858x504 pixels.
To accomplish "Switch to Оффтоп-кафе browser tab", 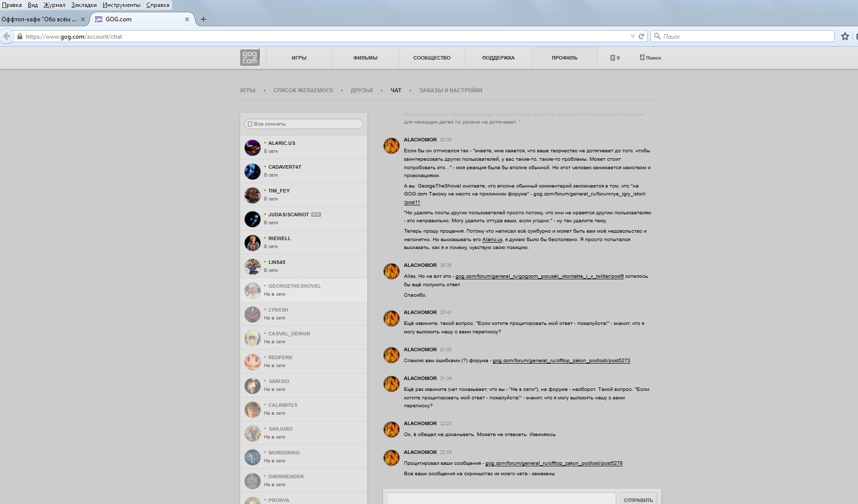I will click(x=44, y=19).
